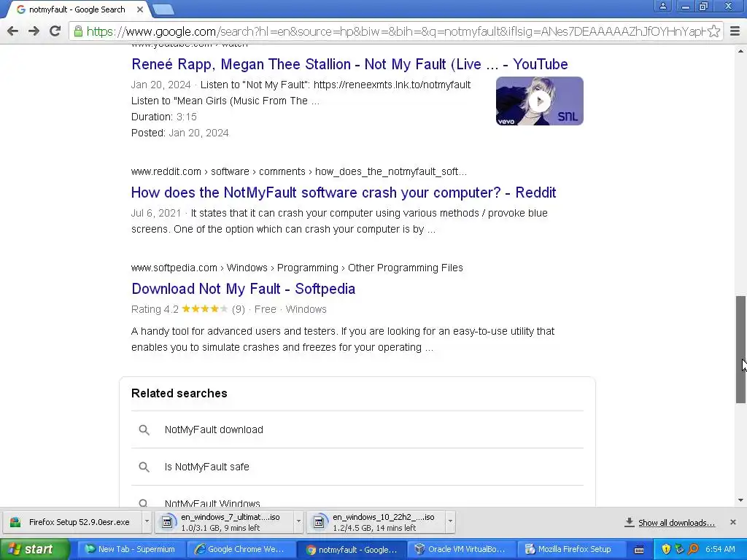Switch to Oracle VM VirtualBox taskbar item

click(462, 549)
